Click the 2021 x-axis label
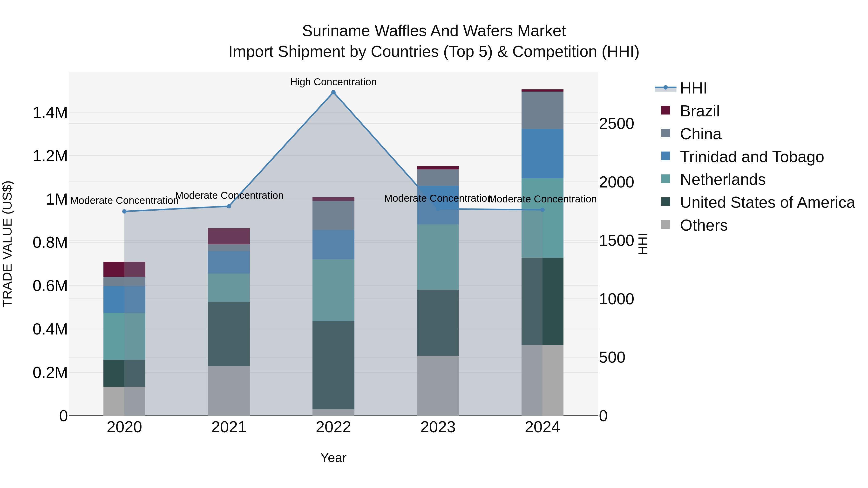This screenshot has width=868, height=488. [229, 427]
